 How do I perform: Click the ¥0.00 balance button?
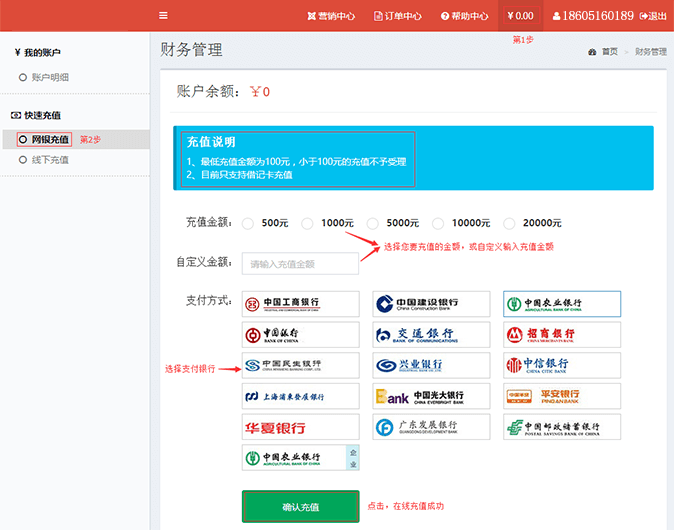(x=520, y=16)
